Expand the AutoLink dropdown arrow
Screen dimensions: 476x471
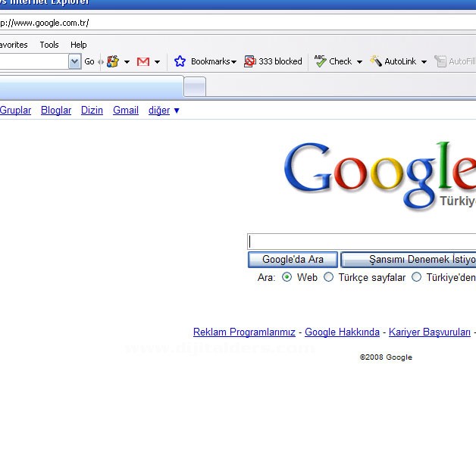click(424, 62)
